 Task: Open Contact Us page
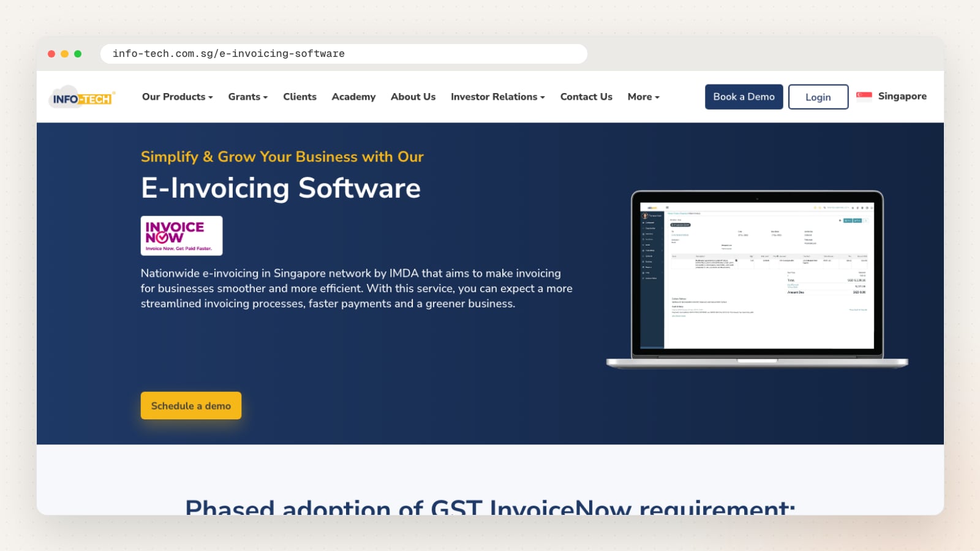pyautogui.click(x=586, y=97)
